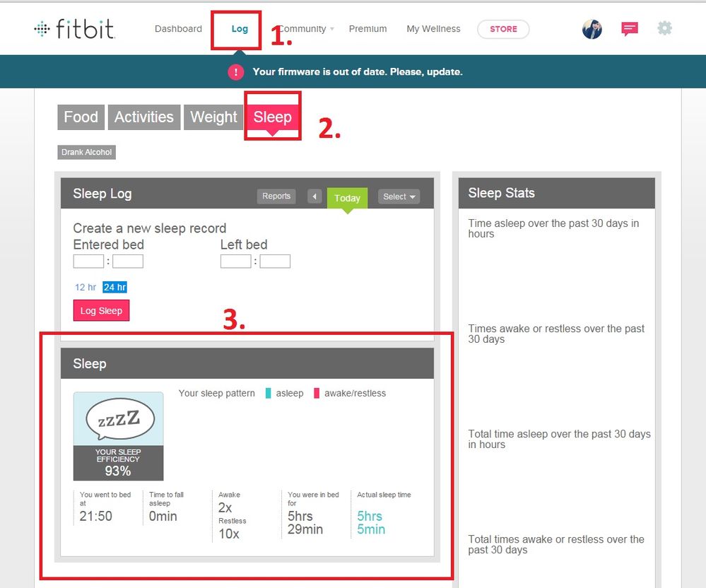
Task: Click 'Times awake or restless' stat heading
Action: 556,334
